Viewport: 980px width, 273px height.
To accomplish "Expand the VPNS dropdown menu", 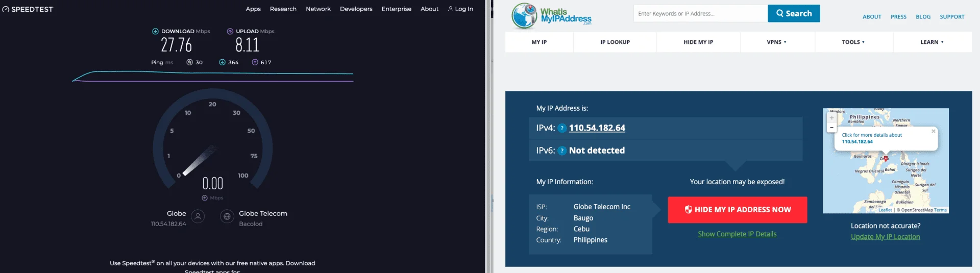I will pos(776,42).
